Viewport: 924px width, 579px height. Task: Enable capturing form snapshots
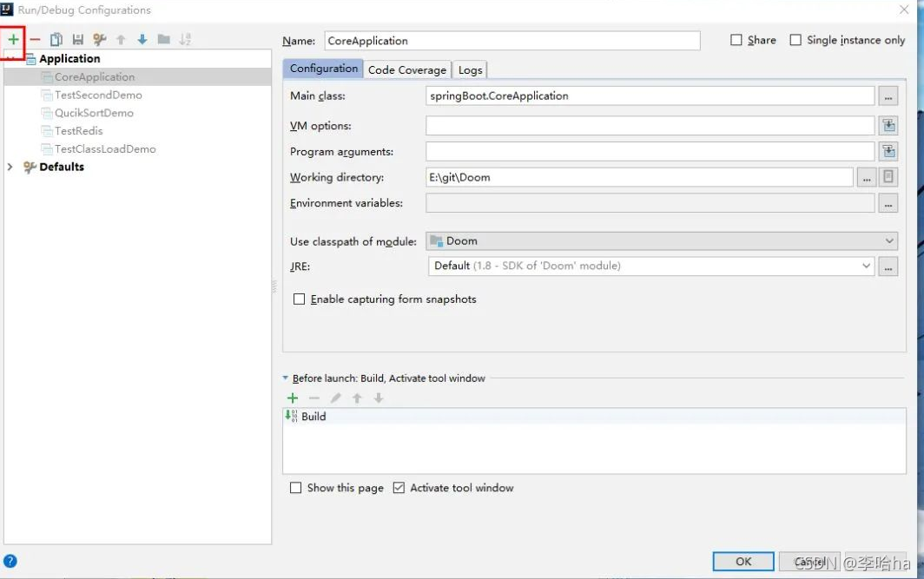(x=300, y=299)
